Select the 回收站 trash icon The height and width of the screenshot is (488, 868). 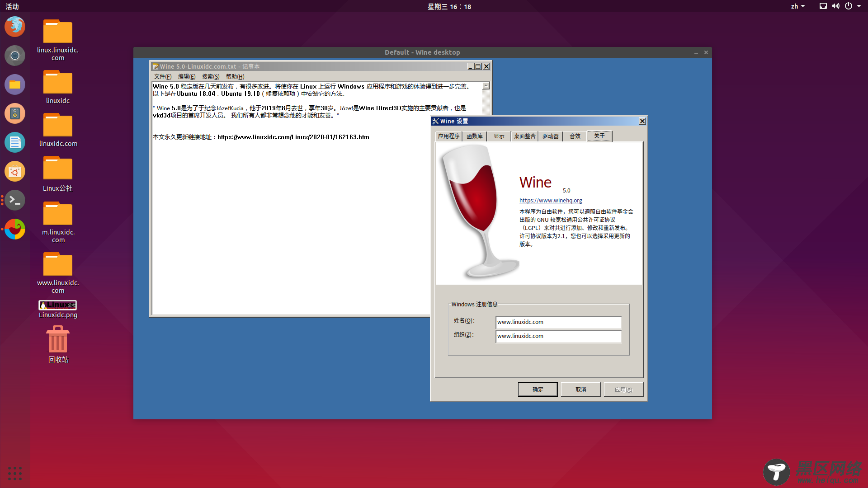coord(58,344)
